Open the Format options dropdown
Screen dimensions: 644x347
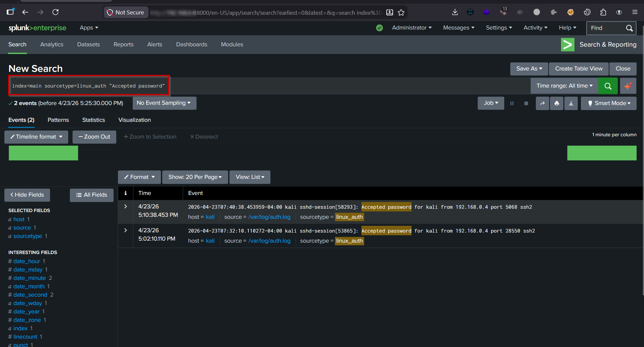click(x=139, y=177)
